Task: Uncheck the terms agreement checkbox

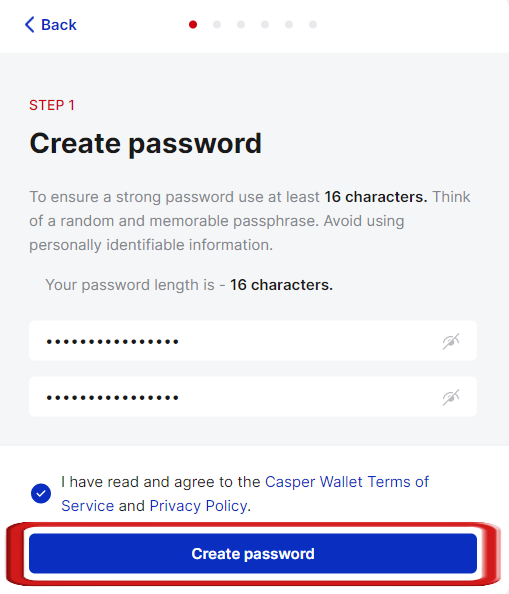Action: [x=41, y=494]
